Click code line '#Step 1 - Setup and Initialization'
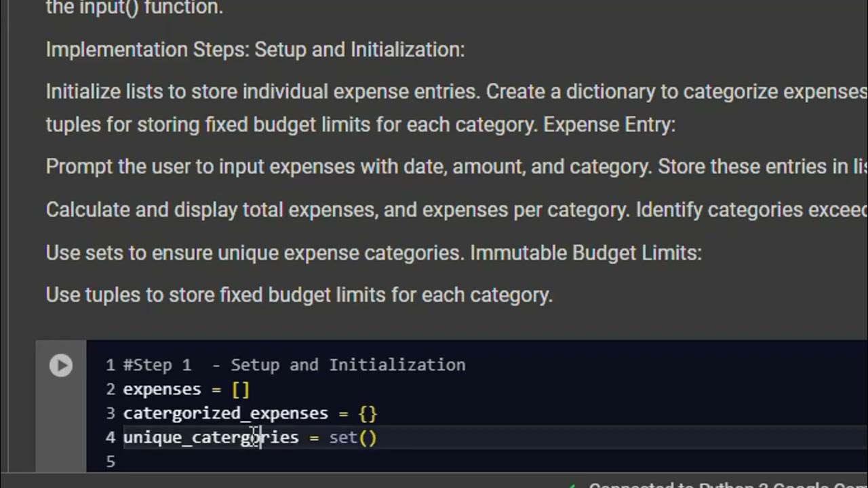 294,365
